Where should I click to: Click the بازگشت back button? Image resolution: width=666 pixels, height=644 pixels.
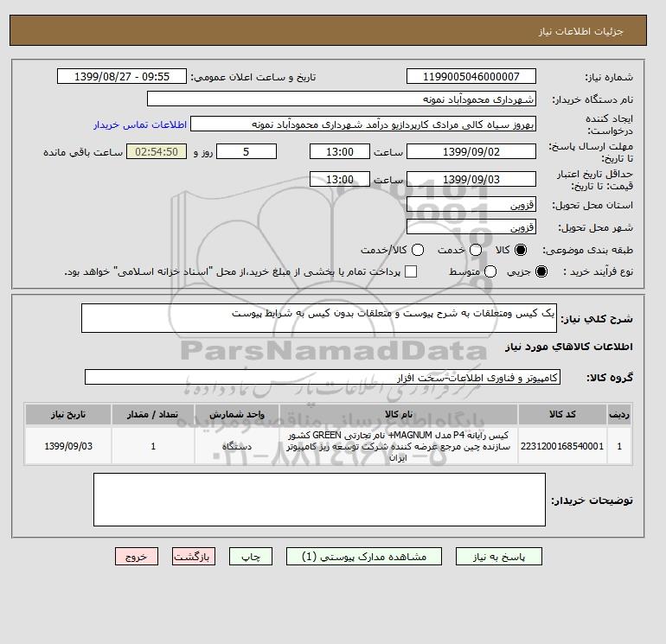point(194,557)
